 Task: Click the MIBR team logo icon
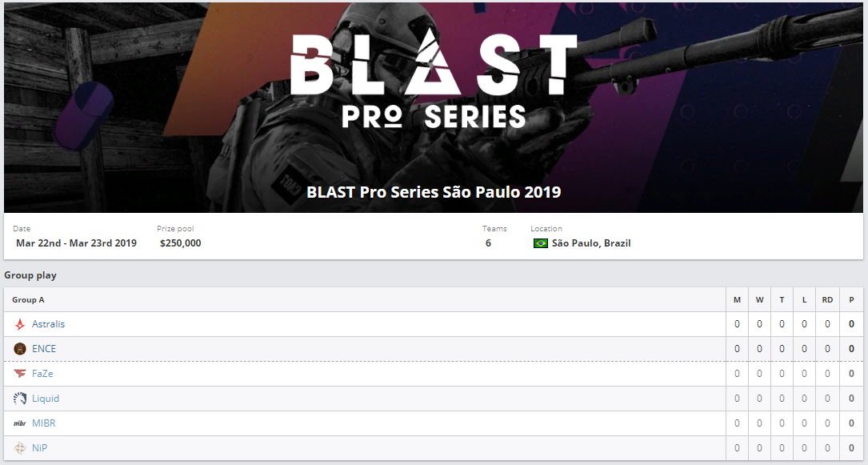(20, 423)
